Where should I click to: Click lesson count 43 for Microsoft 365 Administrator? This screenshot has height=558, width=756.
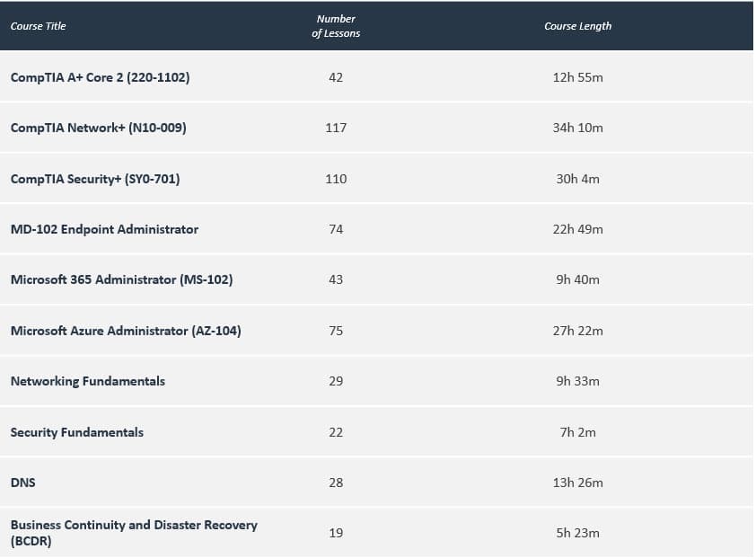click(x=336, y=280)
